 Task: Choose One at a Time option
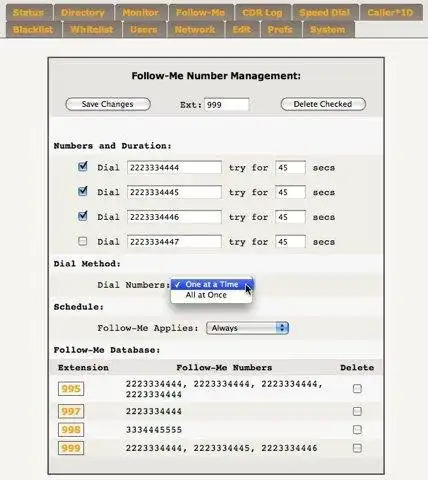click(x=212, y=284)
